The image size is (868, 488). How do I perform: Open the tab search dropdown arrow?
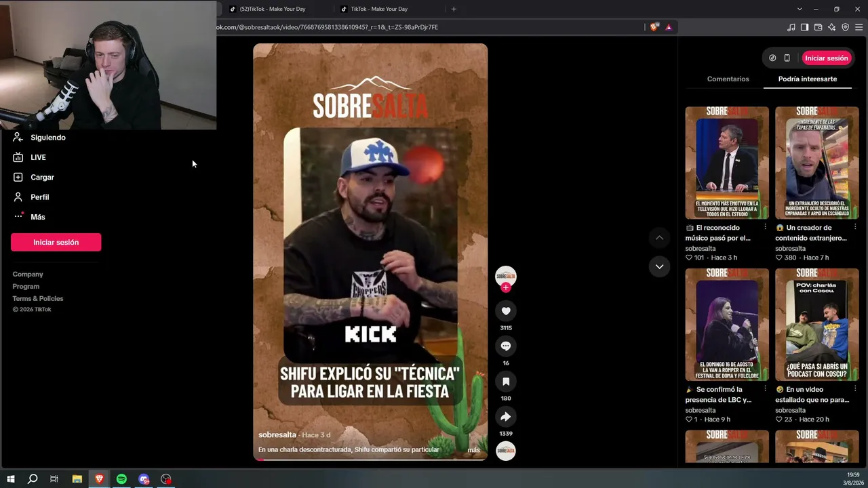pos(800,9)
